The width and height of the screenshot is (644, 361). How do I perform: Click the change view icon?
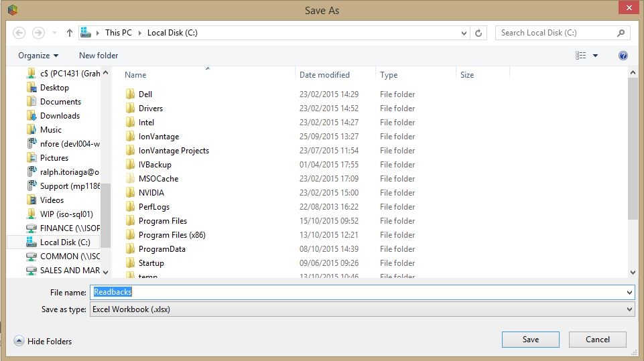[581, 56]
